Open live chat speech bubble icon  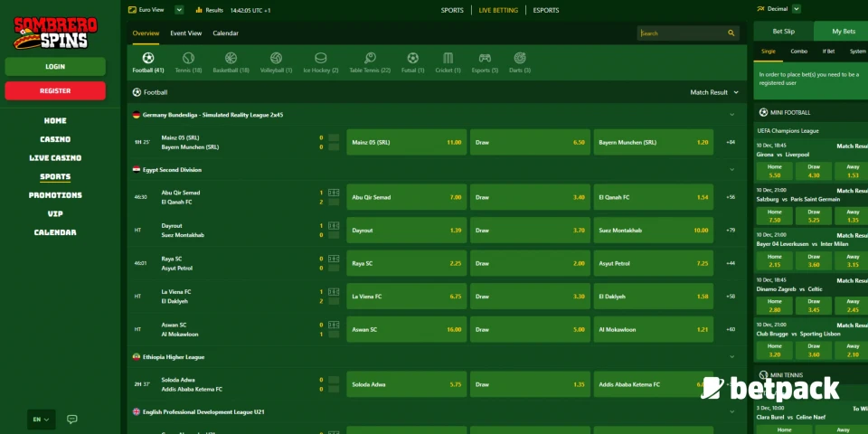point(72,419)
